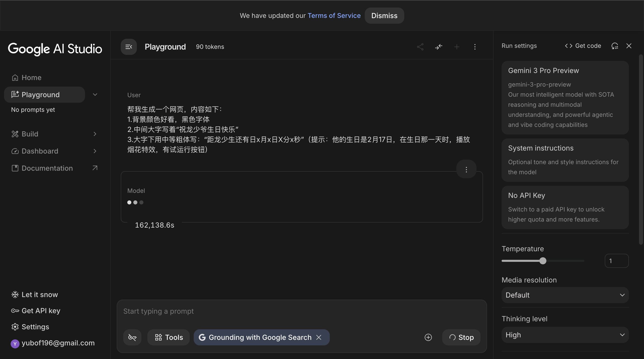Click the reset default settings icon
644x359 pixels.
tap(615, 46)
